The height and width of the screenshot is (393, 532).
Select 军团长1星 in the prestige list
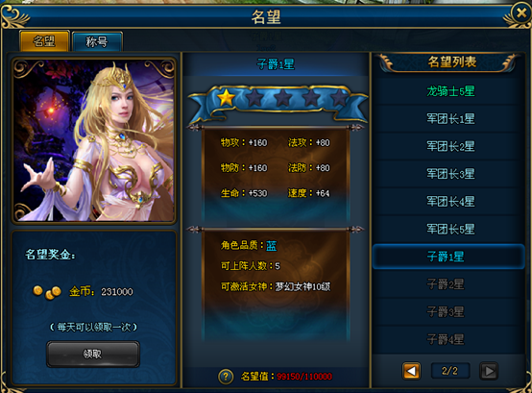tap(448, 119)
